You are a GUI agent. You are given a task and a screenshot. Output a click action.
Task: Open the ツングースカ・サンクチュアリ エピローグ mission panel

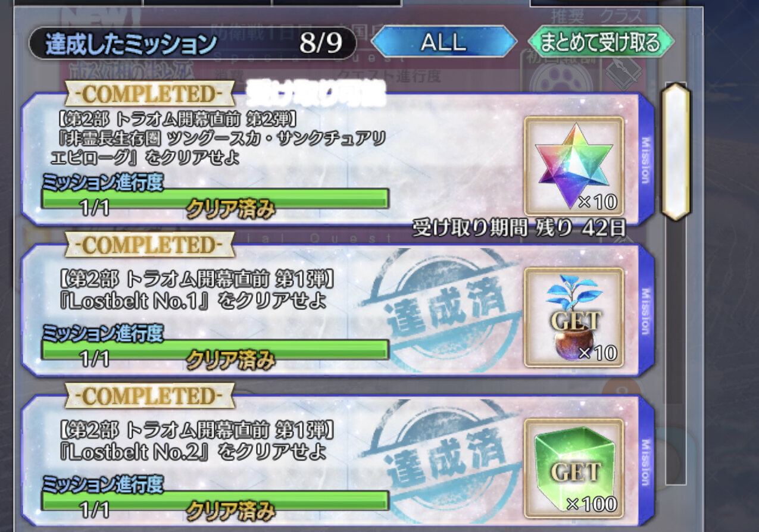(338, 159)
